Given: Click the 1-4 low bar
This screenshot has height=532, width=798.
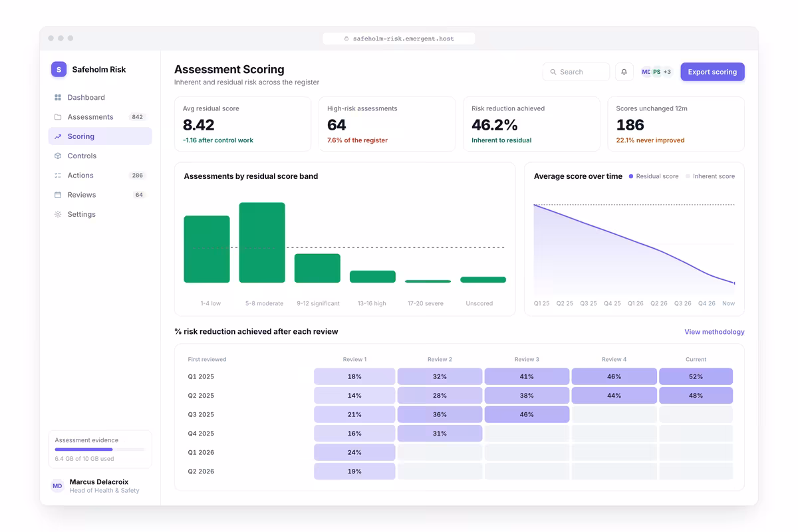Looking at the screenshot, I should [x=207, y=249].
